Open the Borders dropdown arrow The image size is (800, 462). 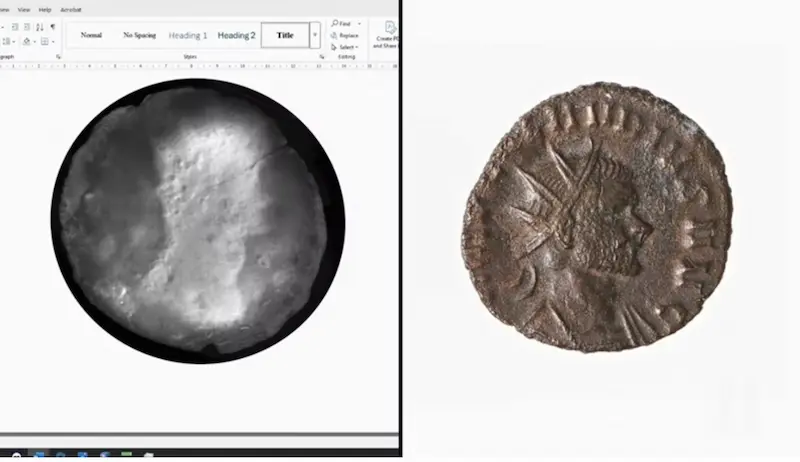(53, 42)
